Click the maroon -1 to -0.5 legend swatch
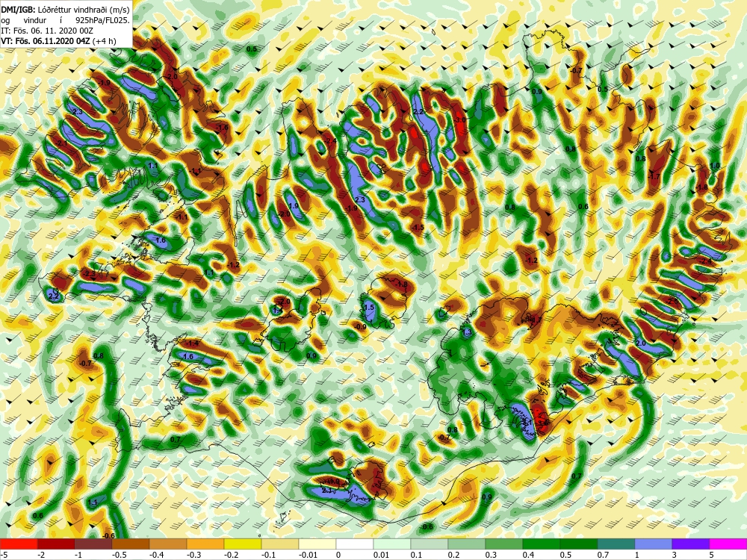747x560 pixels. 93,544
